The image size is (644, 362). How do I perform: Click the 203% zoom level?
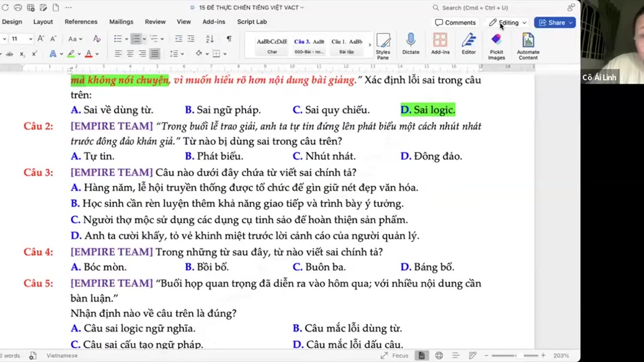point(561,355)
